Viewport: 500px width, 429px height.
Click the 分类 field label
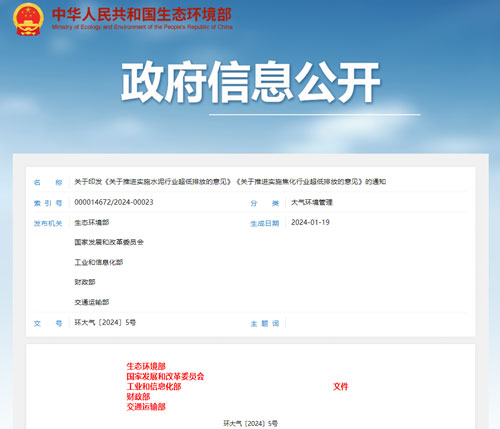(265, 203)
